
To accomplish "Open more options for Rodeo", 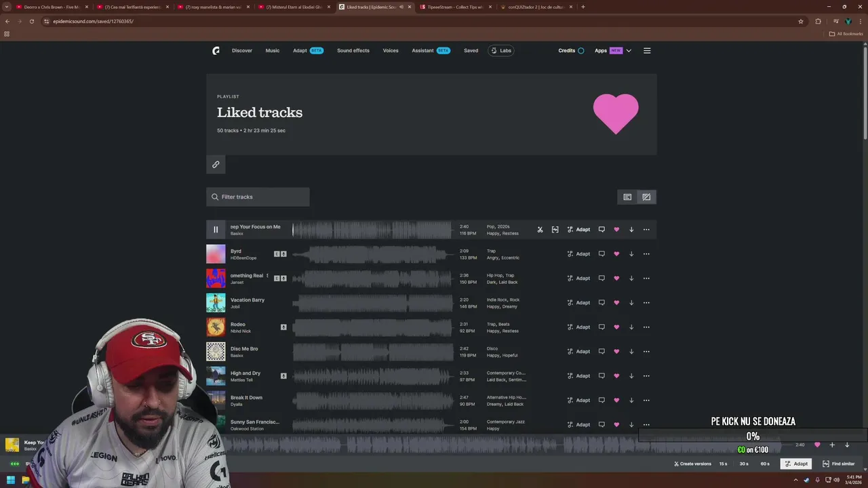I will coord(646,327).
